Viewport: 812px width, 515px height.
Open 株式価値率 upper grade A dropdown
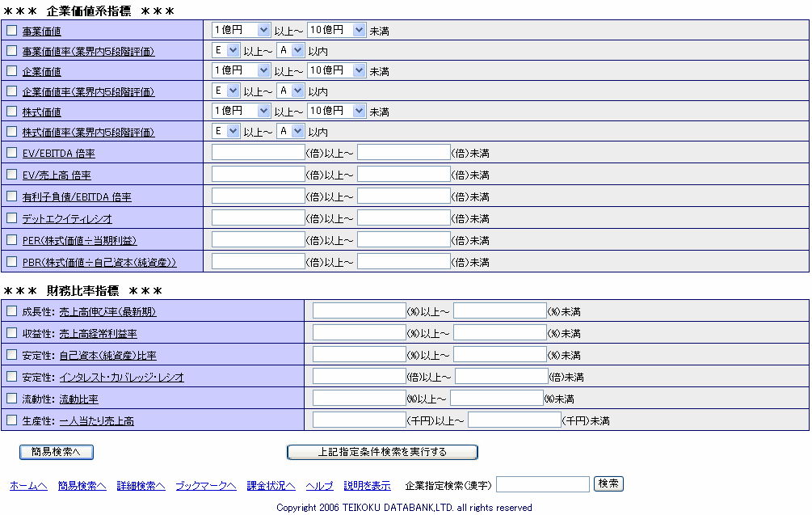pos(290,131)
